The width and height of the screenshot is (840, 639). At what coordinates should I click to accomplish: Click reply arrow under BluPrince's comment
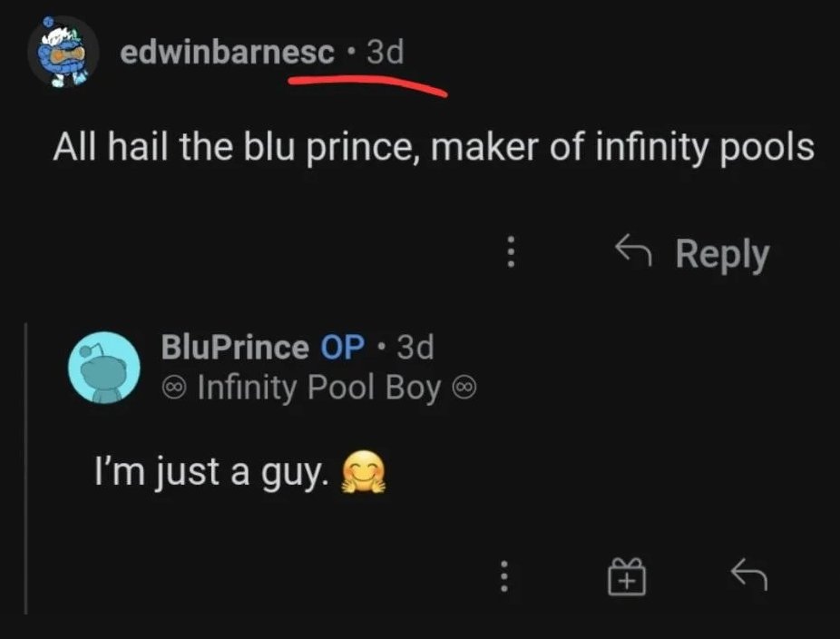(748, 574)
